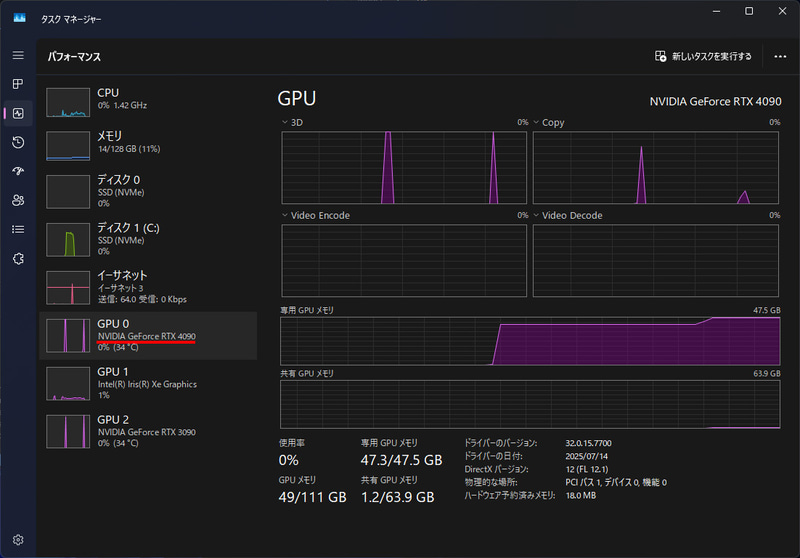Open the three-dot more options menu

(x=780, y=57)
